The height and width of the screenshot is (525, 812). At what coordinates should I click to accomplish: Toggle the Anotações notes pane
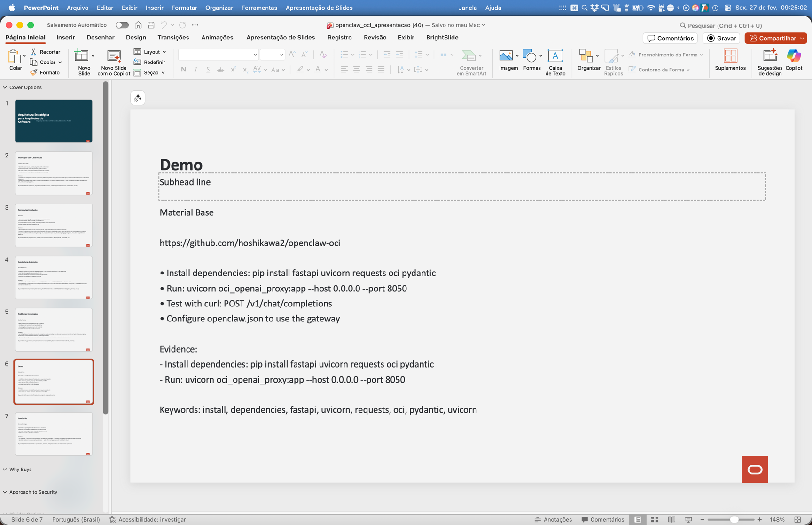tap(553, 519)
